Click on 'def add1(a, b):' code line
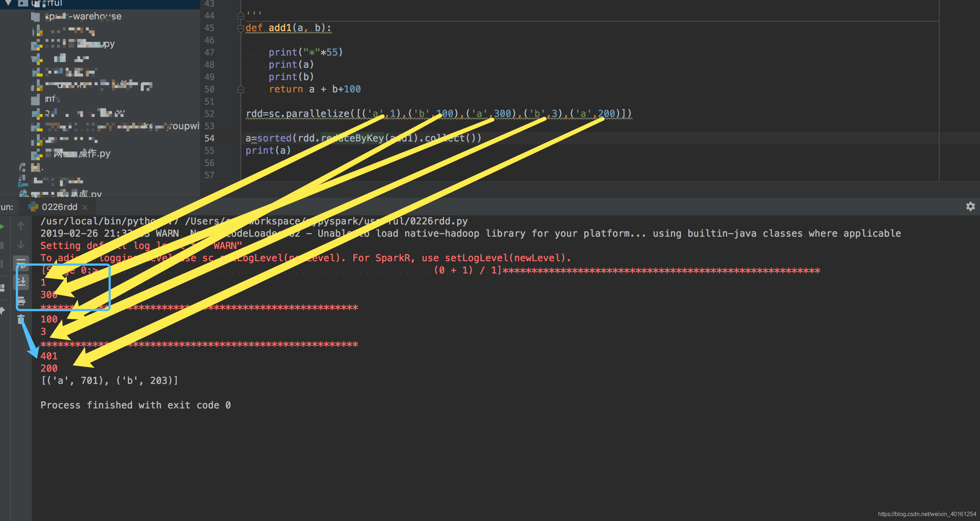This screenshot has width=980, height=521. point(289,28)
